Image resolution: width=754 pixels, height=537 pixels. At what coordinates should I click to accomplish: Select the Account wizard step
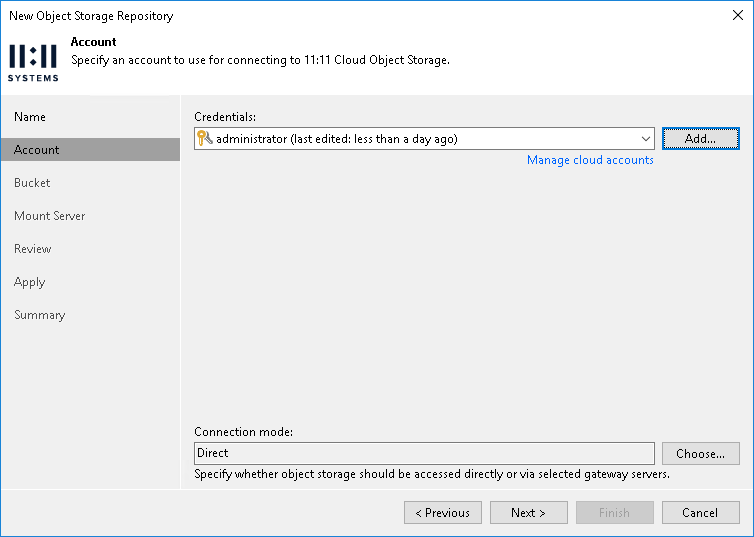pyautogui.click(x=90, y=150)
